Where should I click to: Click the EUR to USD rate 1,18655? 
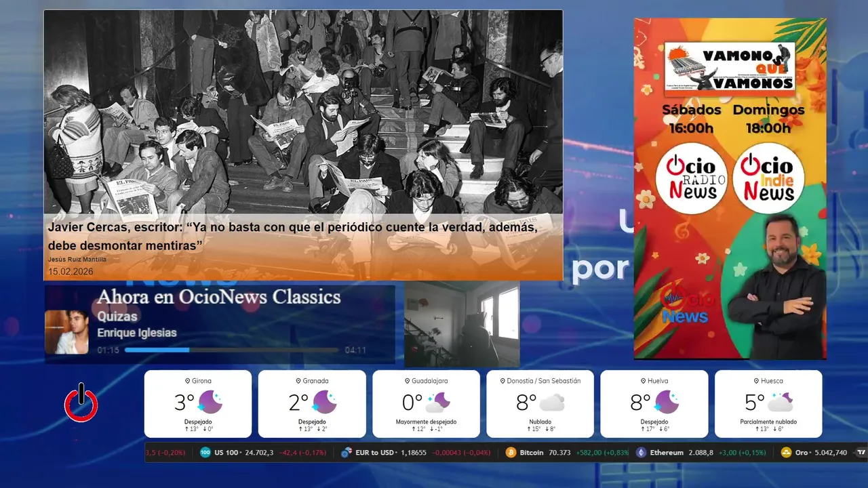click(413, 452)
